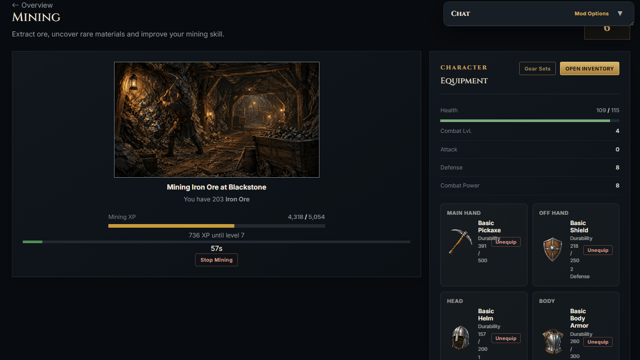Click the Defense stat row
The height and width of the screenshot is (360, 640).
pos(529,167)
